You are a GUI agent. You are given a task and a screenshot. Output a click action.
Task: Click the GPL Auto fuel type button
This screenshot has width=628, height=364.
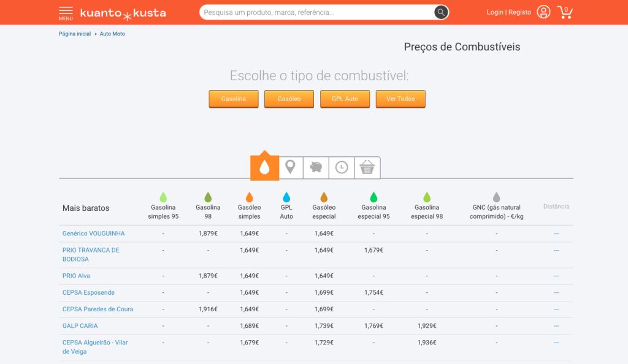coord(345,99)
